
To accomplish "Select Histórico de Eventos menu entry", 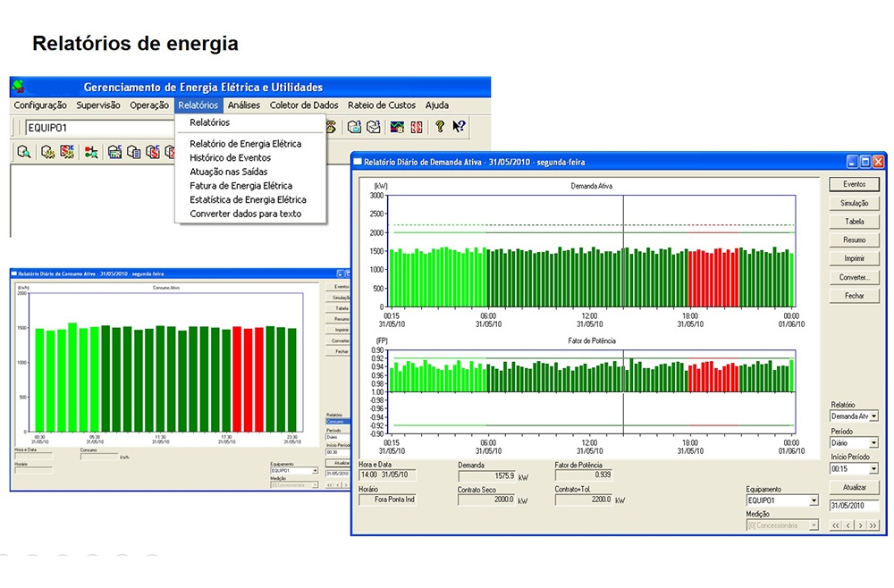I will [x=230, y=157].
